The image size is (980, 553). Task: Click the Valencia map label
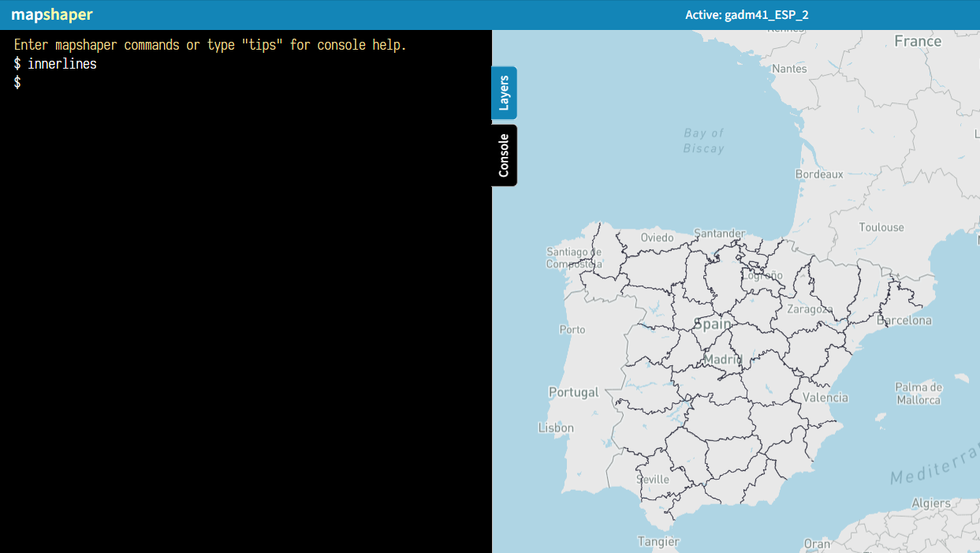tap(825, 398)
